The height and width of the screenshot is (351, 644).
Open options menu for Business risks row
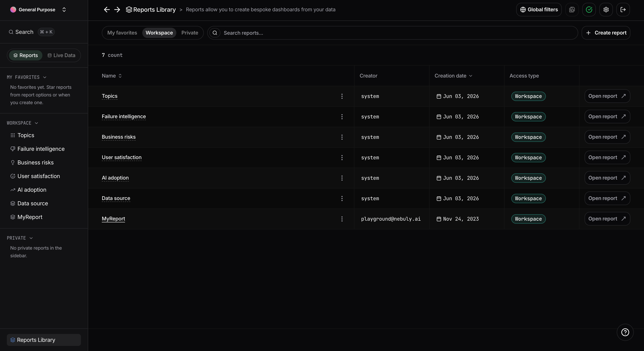tap(342, 137)
